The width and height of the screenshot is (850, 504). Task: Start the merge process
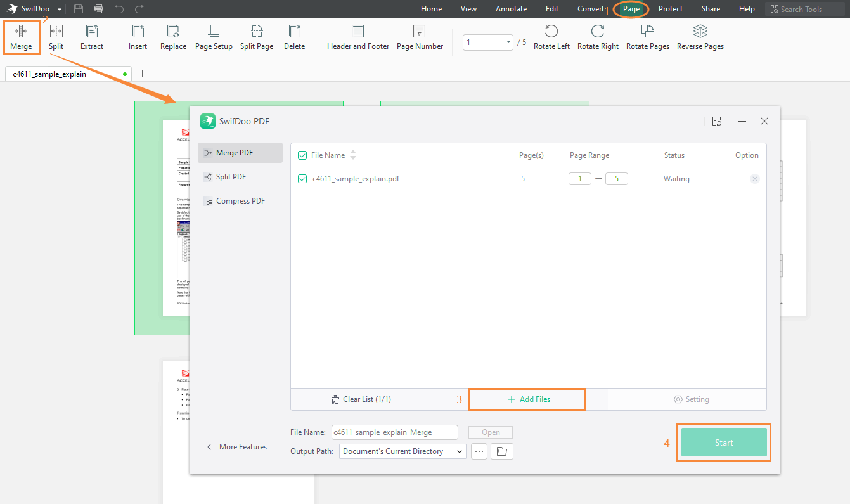pos(724,443)
